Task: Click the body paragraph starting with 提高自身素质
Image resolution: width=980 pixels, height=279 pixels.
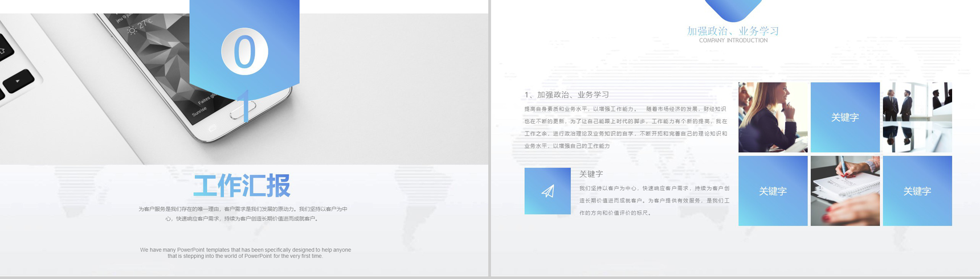Action: tap(625, 127)
